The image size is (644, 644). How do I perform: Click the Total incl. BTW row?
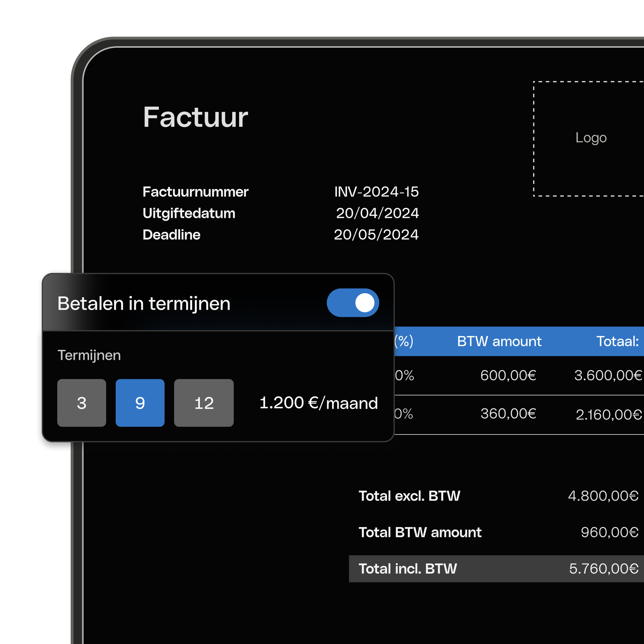497,569
